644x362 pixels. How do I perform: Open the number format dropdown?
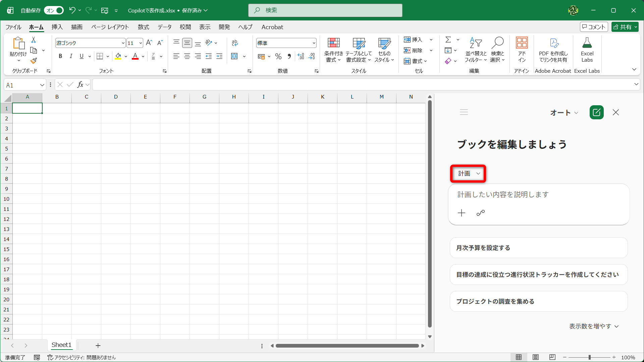point(314,43)
